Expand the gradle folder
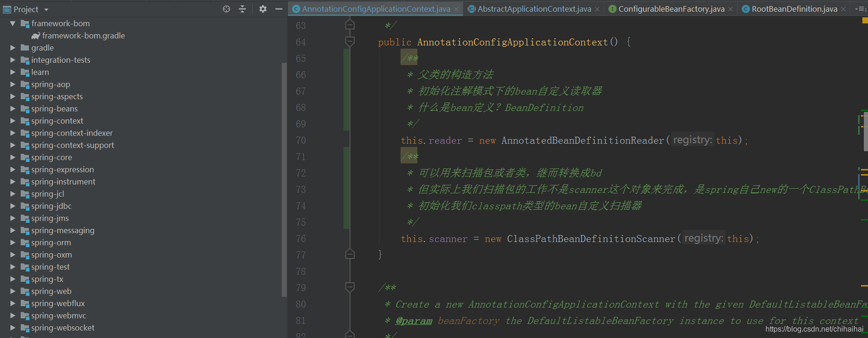 pyautogui.click(x=13, y=48)
